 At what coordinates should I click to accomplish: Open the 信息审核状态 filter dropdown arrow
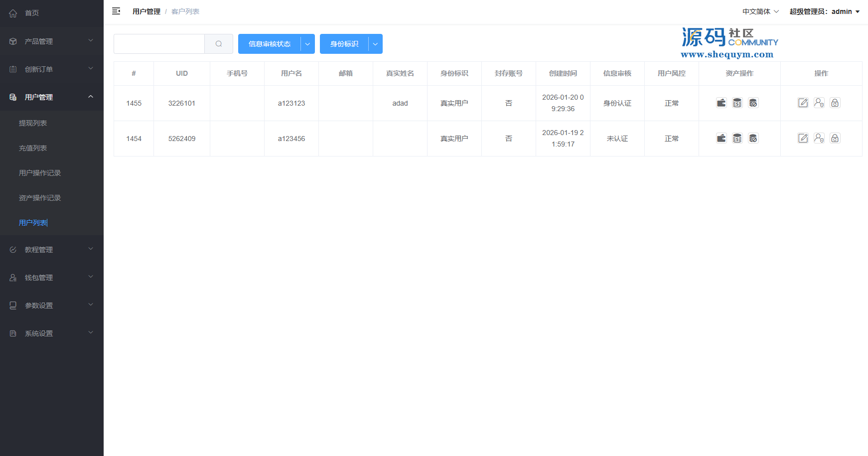[307, 44]
